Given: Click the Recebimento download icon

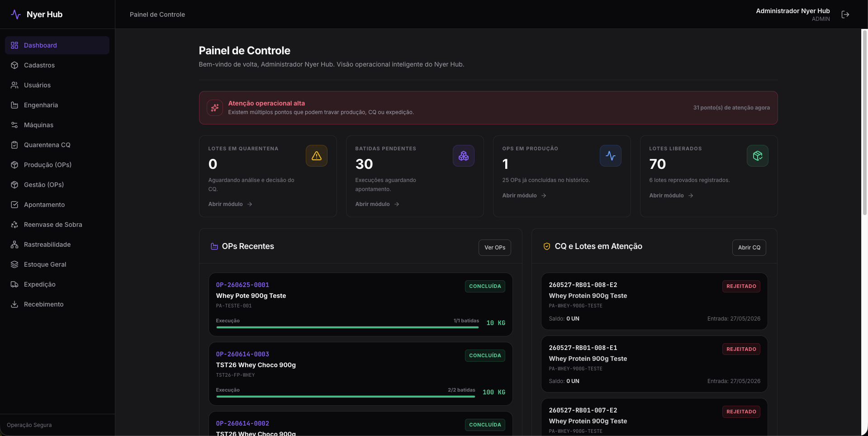Looking at the screenshot, I should 14,304.
